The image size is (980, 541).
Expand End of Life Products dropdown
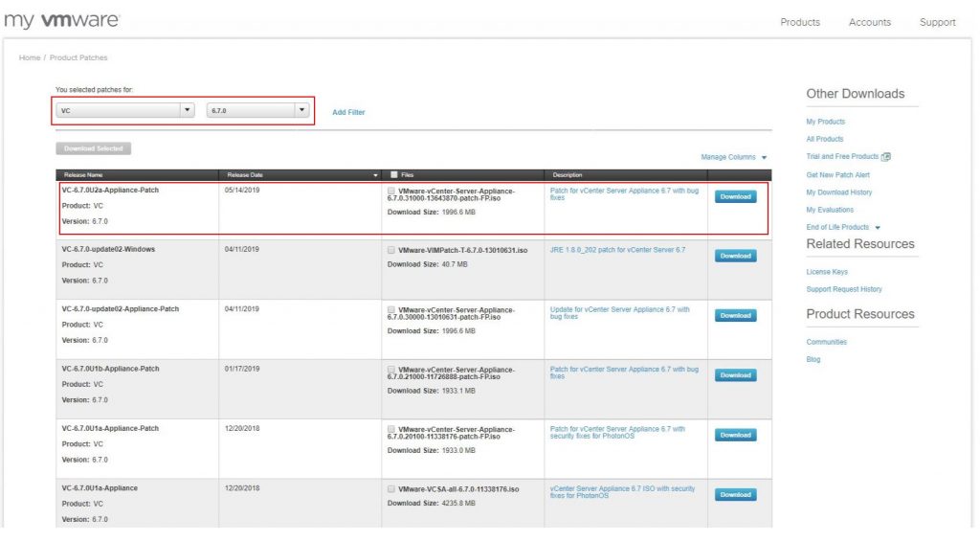tap(843, 227)
